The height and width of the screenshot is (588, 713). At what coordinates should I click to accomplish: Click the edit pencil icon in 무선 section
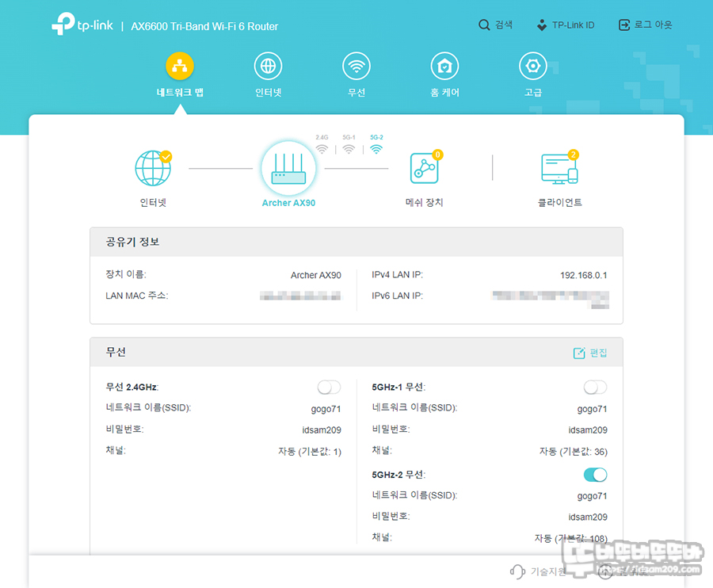click(579, 353)
